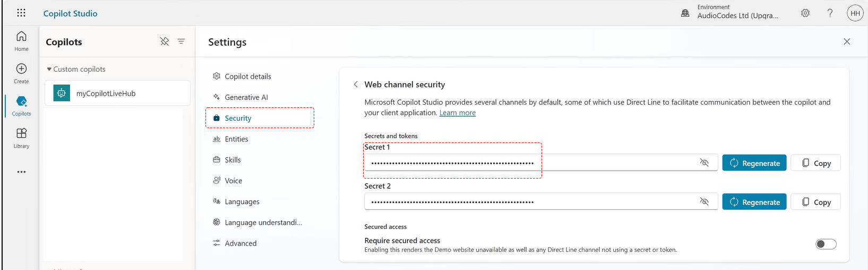
Task: Open the Copilots filter icon
Action: point(181,41)
